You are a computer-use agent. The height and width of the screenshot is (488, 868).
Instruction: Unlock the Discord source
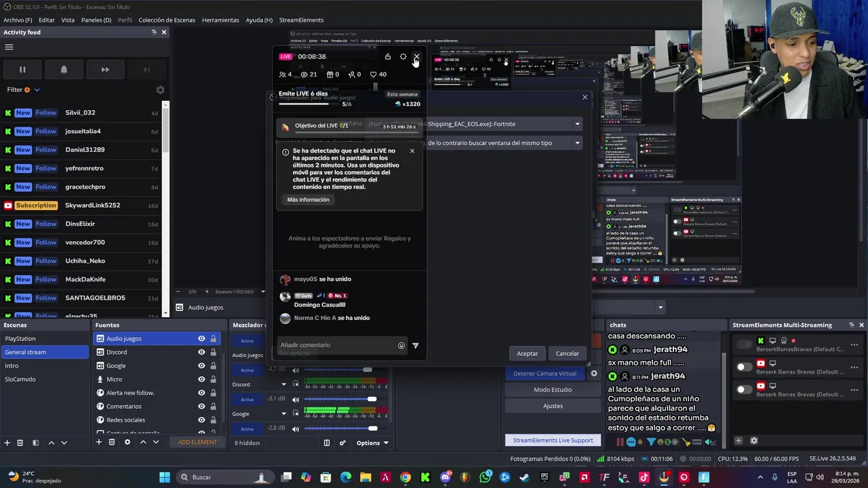coord(213,352)
